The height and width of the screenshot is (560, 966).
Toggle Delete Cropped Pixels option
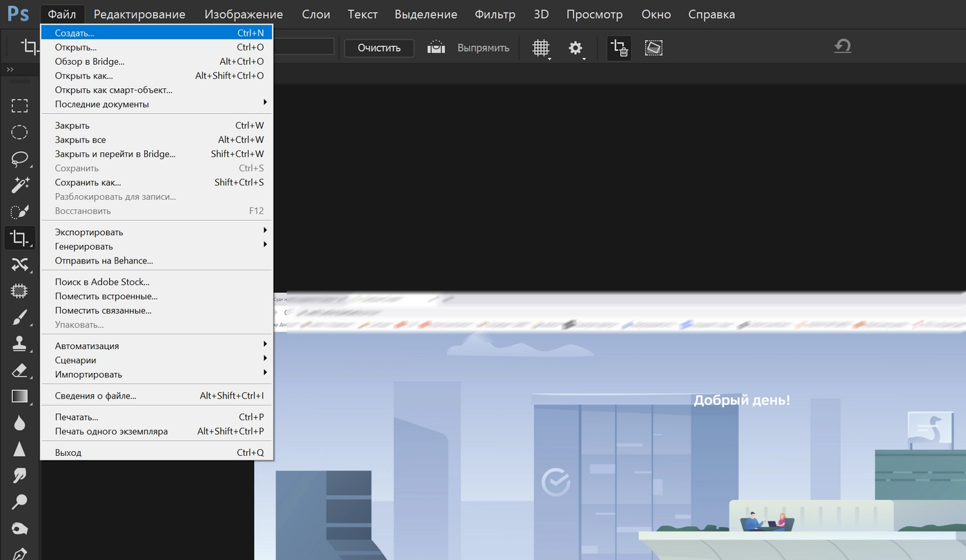[619, 48]
